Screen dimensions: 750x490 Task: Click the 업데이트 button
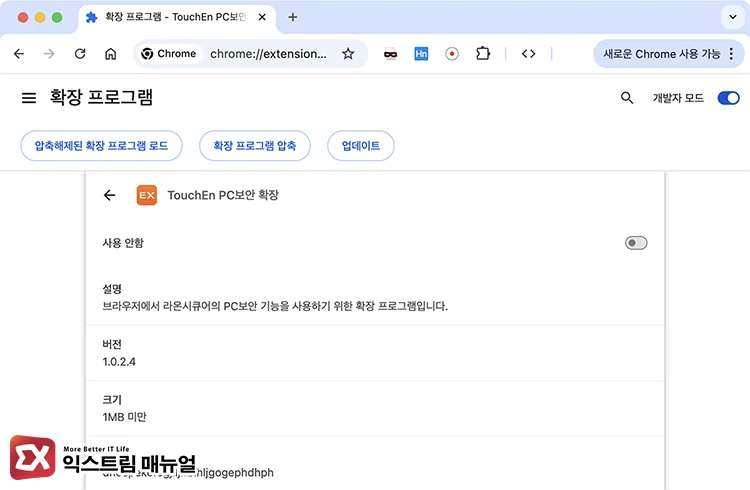point(361,145)
